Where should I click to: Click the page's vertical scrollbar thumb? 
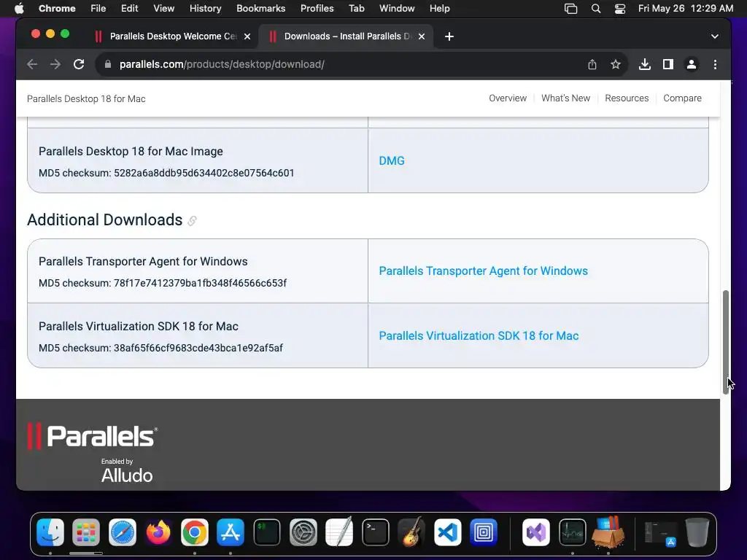[x=726, y=342]
